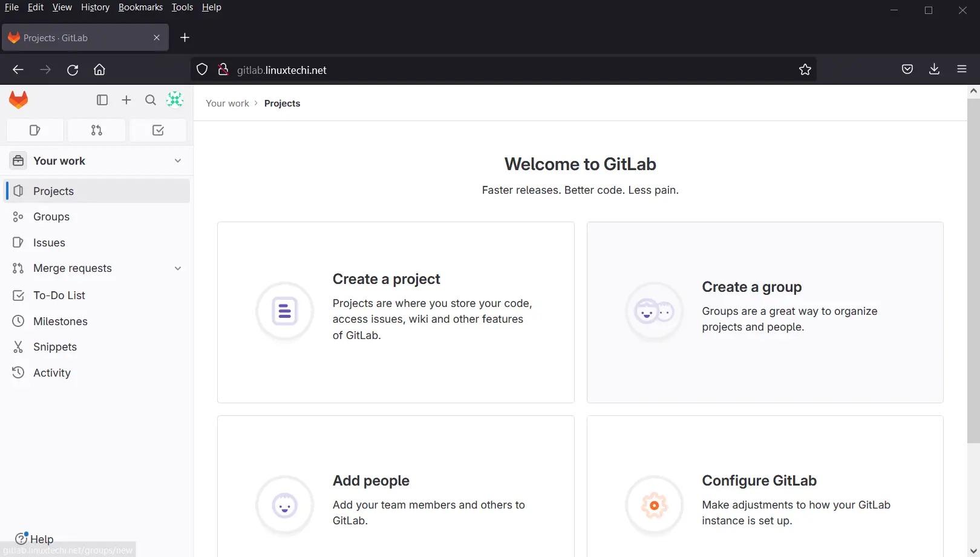The width and height of the screenshot is (980, 557).
Task: Select the Issues shortcut icon above sidebar
Action: pos(34,130)
